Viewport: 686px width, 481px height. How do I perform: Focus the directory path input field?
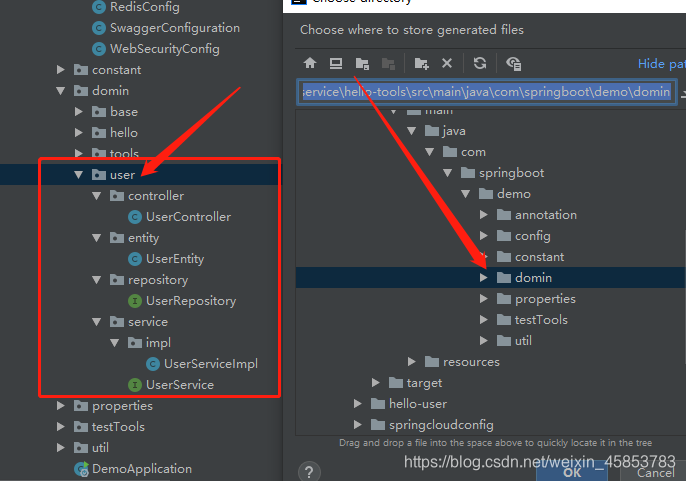[x=486, y=92]
